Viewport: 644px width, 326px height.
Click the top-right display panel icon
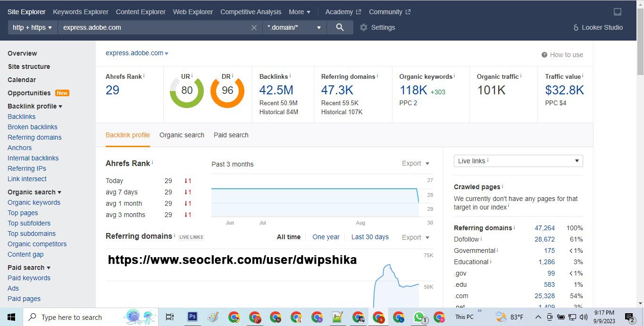point(617,12)
